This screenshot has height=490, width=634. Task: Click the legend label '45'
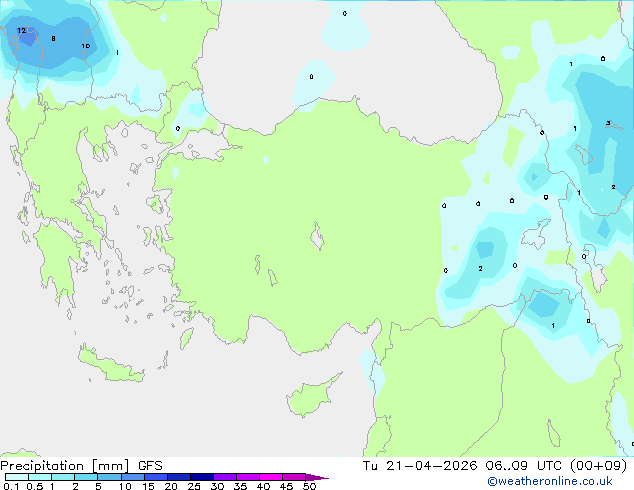(x=286, y=486)
